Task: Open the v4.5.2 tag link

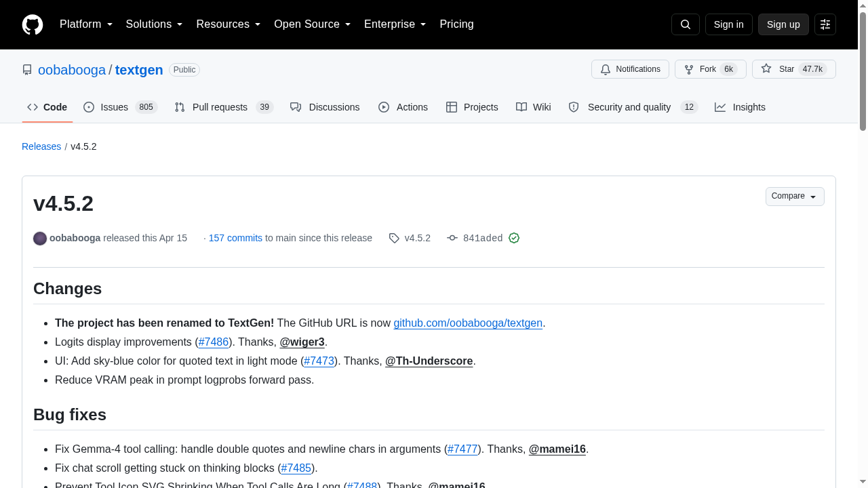Action: (x=417, y=238)
